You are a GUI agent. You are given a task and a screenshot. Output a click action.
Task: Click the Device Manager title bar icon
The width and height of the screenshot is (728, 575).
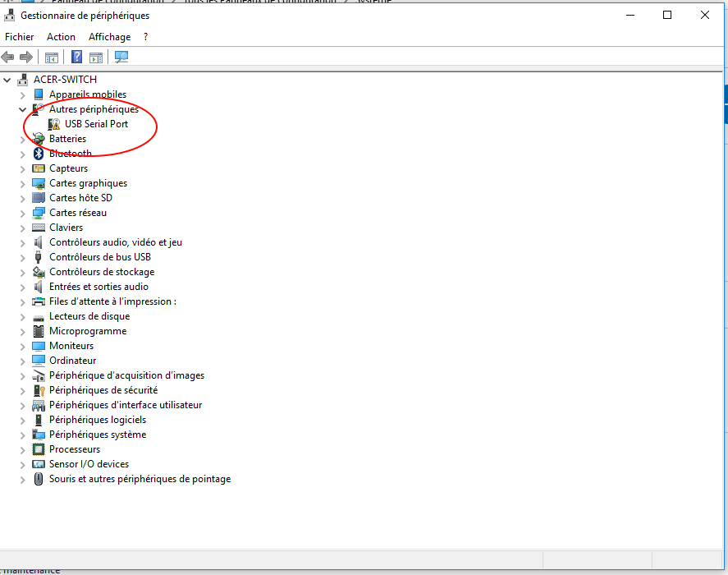tap(10, 16)
